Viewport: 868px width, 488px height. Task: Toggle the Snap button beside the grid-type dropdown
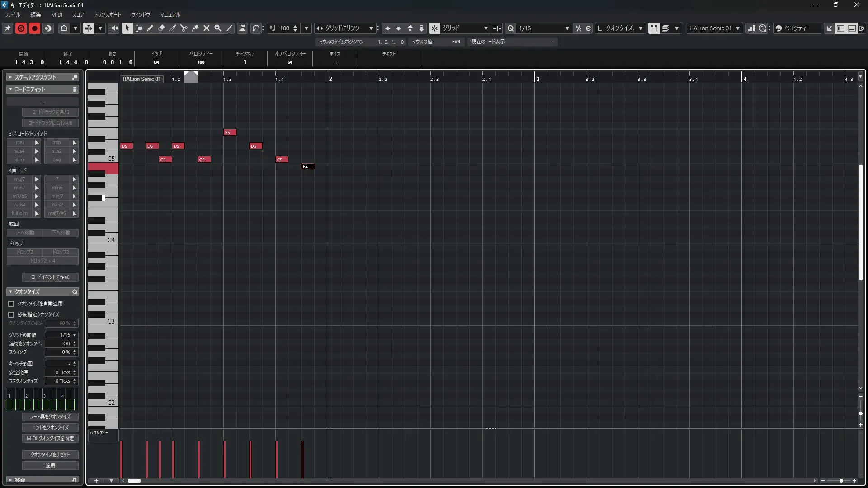pyautogui.click(x=434, y=28)
